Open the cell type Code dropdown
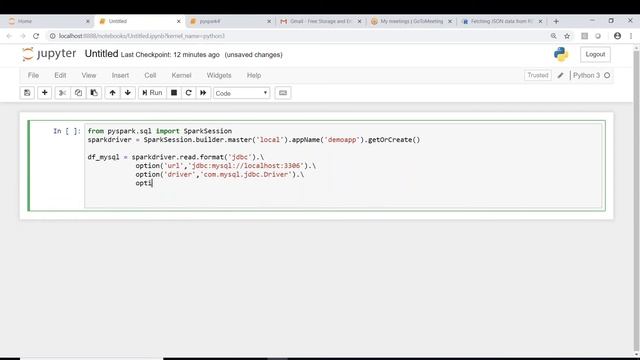Viewport: 640px width, 360px height. (241, 93)
